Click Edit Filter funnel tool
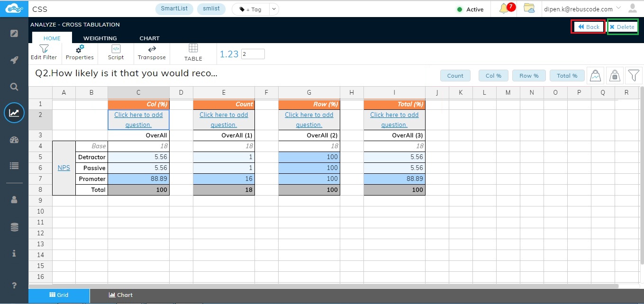This screenshot has height=304, width=644. [44, 52]
